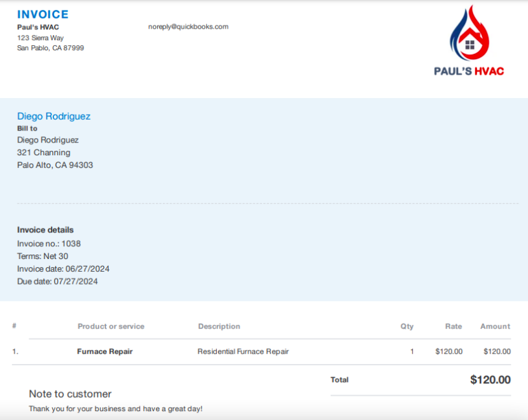Image resolution: width=528 pixels, height=420 pixels.
Task: Click the Due date 07/27/2024 line
Action: (x=57, y=281)
